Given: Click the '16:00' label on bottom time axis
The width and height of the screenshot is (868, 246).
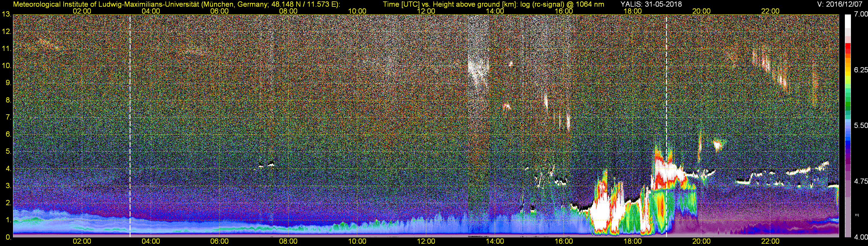Looking at the screenshot, I should click(x=564, y=241).
